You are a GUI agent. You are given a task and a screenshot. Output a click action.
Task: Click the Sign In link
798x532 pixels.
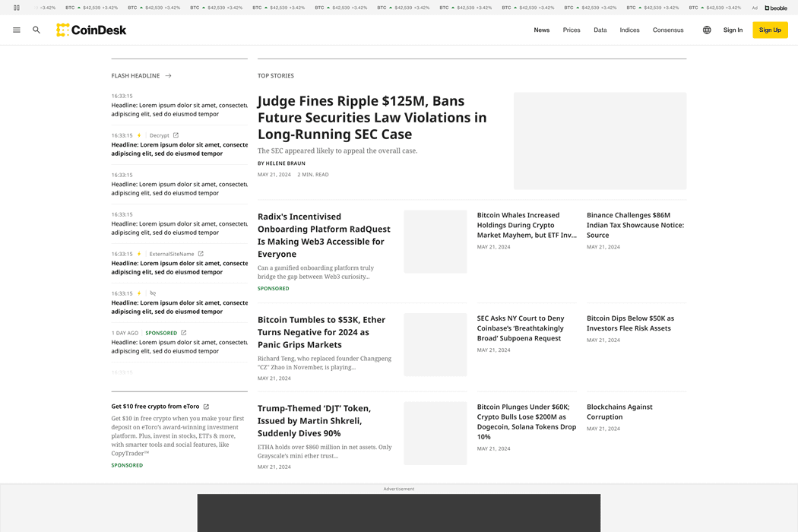point(733,30)
